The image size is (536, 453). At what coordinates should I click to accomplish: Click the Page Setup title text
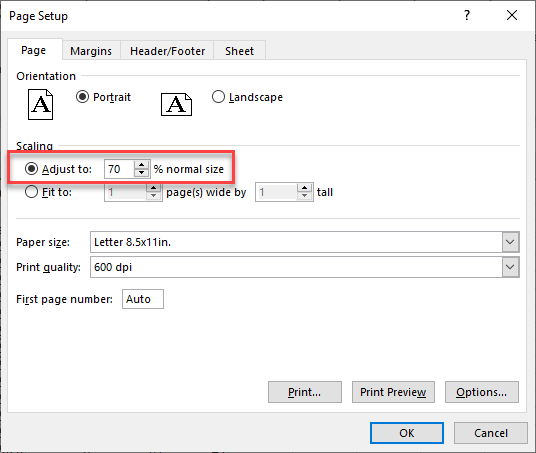(38, 16)
